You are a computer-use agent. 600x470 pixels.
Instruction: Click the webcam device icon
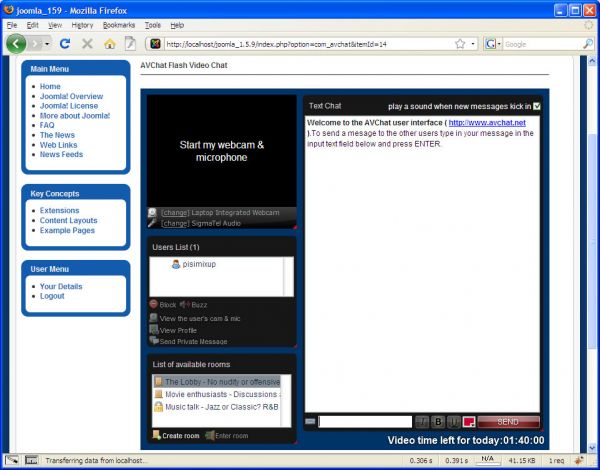(x=152, y=212)
